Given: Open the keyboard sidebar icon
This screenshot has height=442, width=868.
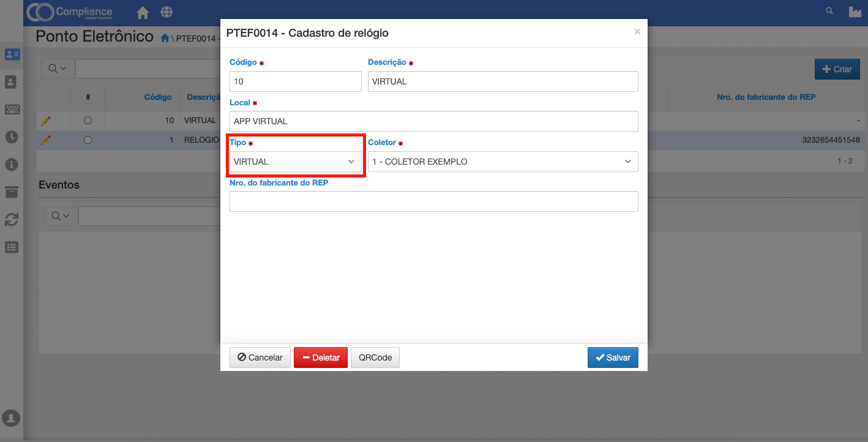Looking at the screenshot, I should point(12,110).
